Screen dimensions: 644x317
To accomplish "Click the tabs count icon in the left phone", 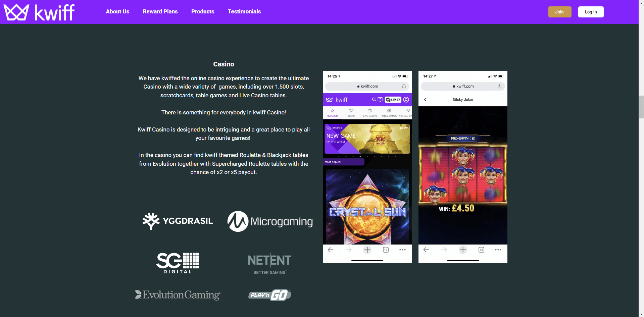I will [386, 250].
